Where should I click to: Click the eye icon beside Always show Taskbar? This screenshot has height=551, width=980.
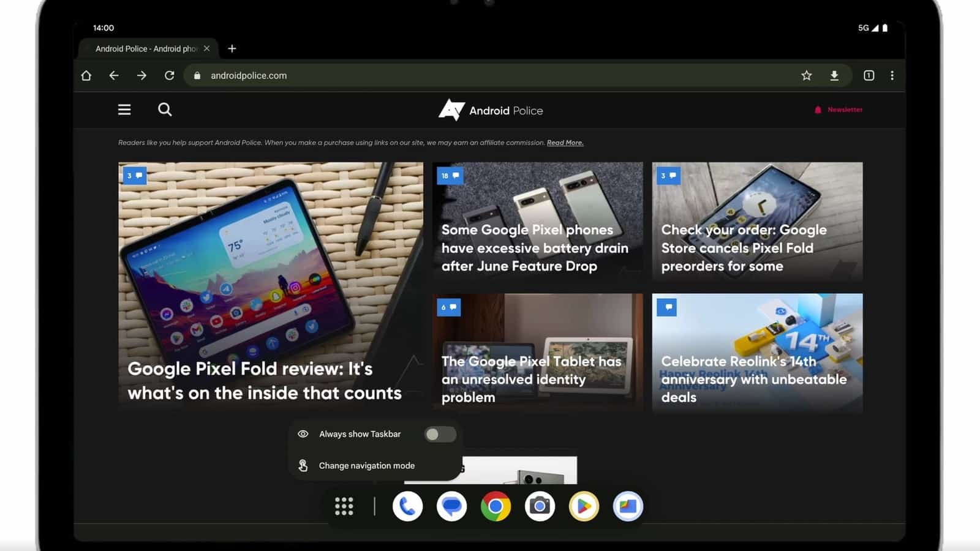tap(303, 434)
